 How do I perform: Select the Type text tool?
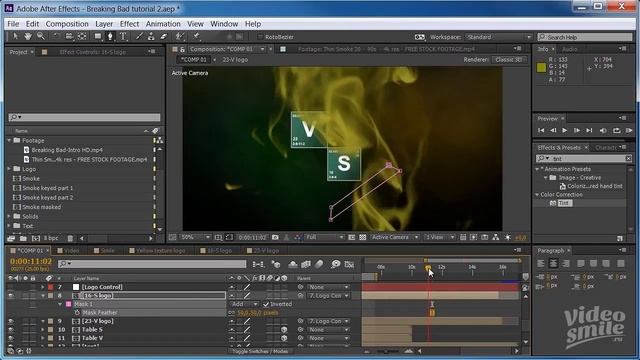[123, 36]
